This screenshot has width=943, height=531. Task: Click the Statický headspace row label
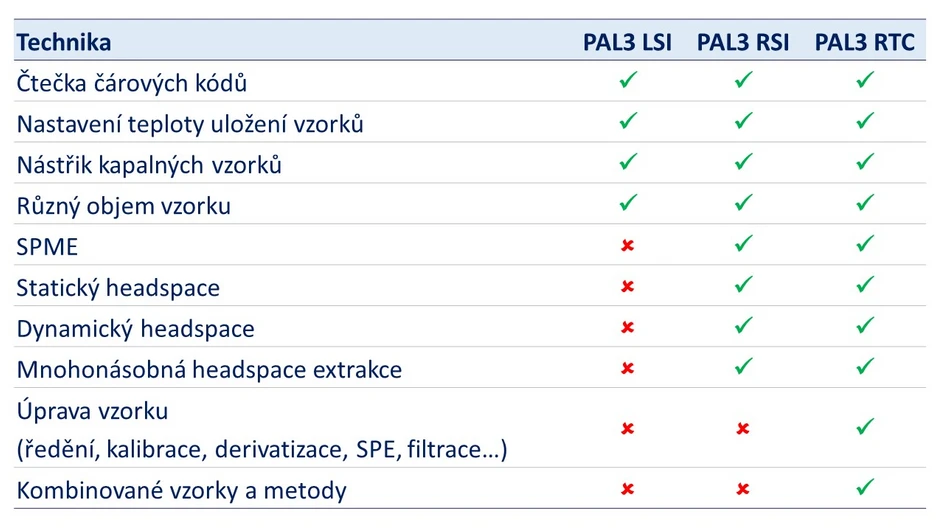point(118,288)
